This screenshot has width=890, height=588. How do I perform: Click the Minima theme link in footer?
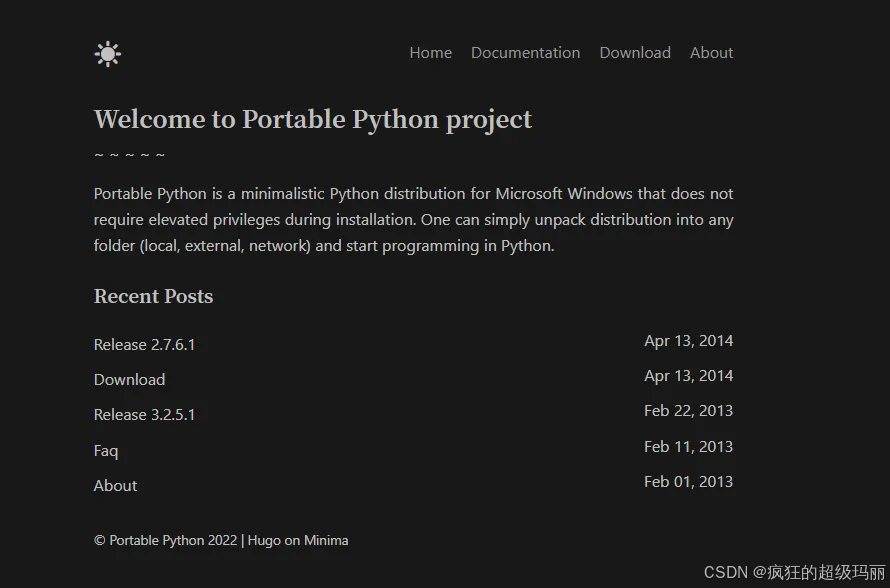[326, 541]
